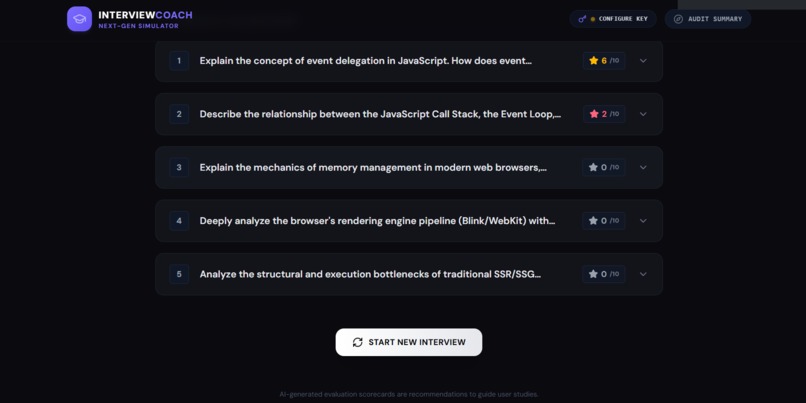This screenshot has width=806, height=403.
Task: Expand the event delegation question chevron
Action: pos(643,61)
